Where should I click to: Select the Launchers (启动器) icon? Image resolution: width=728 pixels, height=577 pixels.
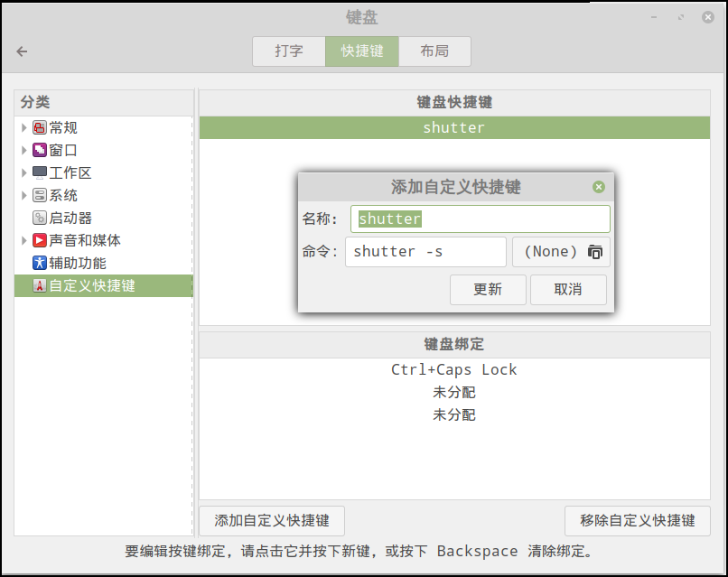pos(40,218)
